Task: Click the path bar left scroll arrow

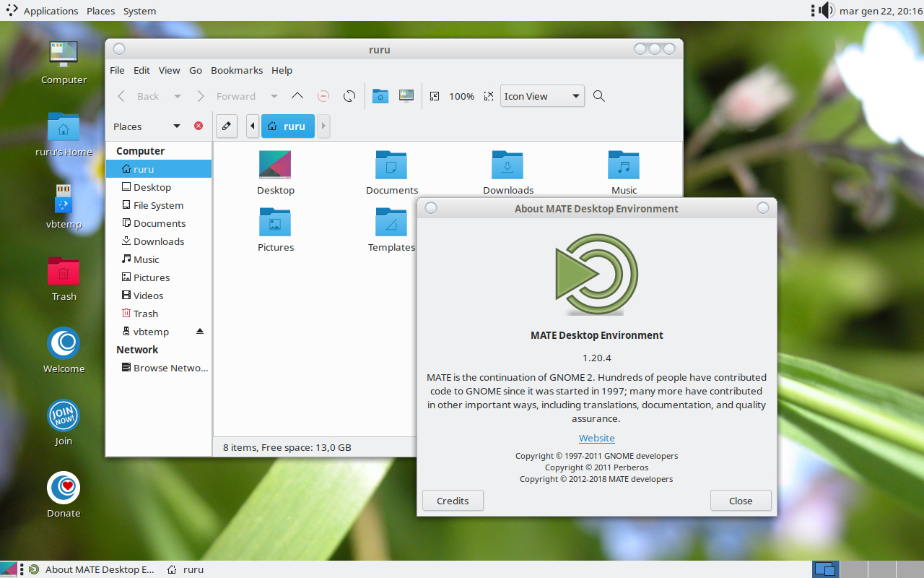Action: click(253, 126)
